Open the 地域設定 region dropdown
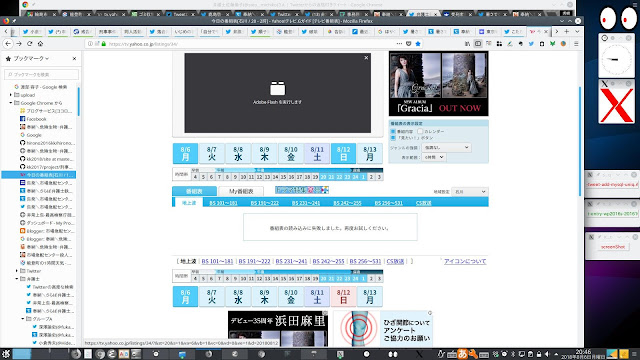This screenshot has height=360, width=640. (470, 191)
